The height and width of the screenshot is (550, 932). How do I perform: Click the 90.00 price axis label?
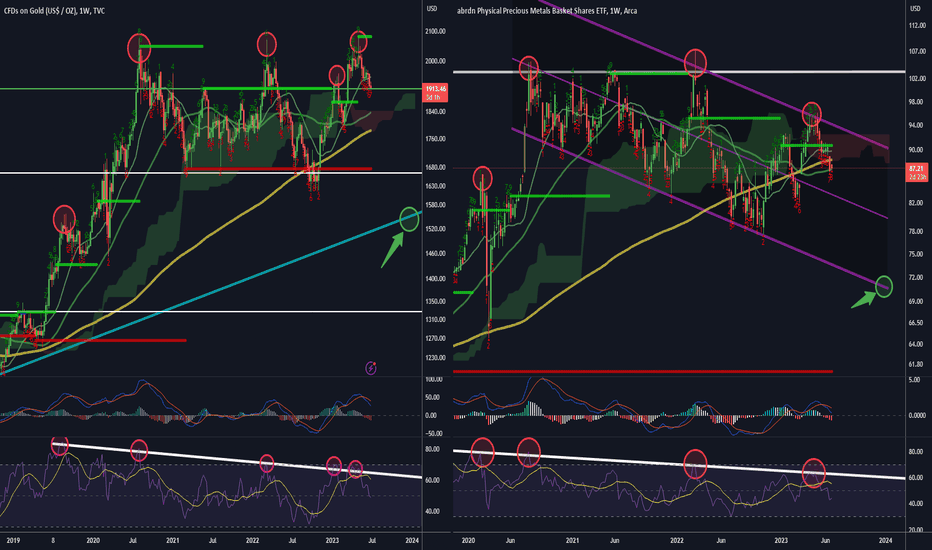coord(916,149)
